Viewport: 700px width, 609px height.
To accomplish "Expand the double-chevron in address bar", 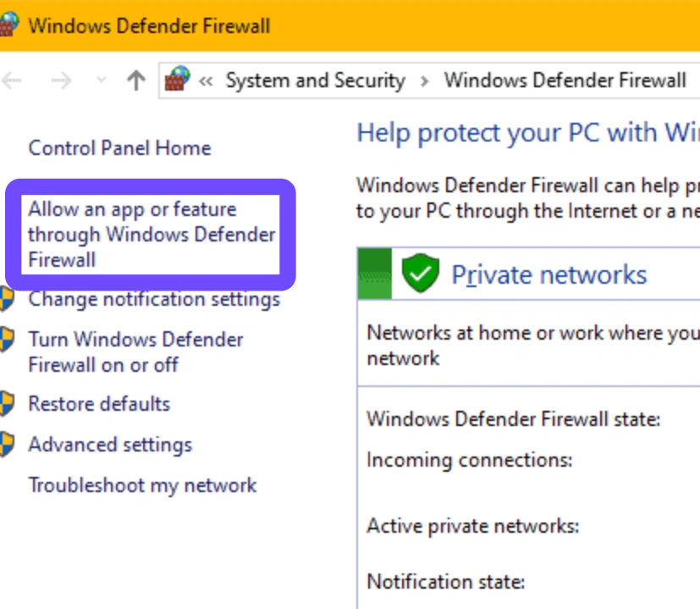I will point(206,80).
